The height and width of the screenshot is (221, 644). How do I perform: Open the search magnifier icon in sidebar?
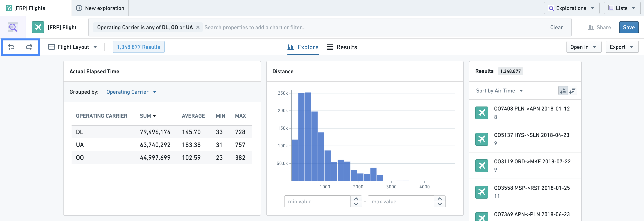click(13, 27)
